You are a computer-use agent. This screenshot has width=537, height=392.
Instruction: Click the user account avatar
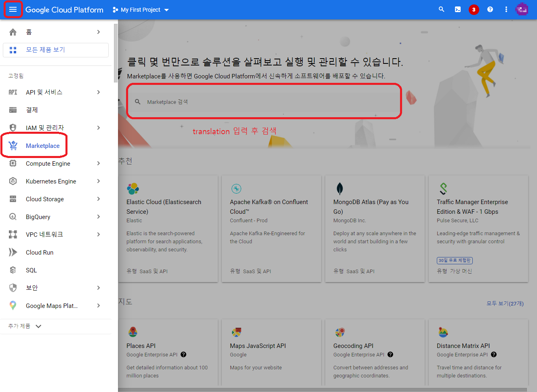(522, 9)
